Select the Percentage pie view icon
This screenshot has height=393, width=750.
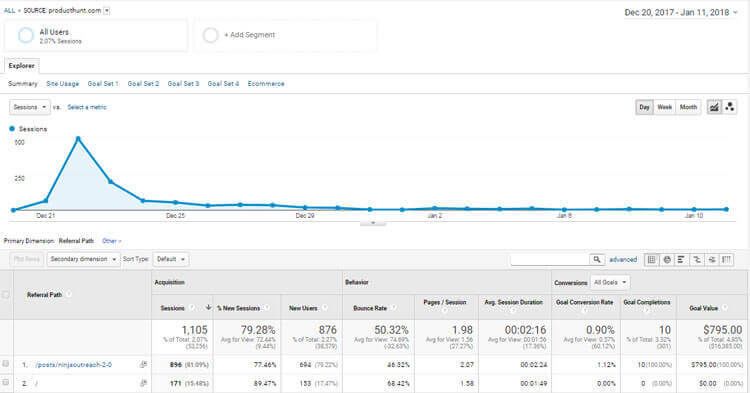(667, 259)
